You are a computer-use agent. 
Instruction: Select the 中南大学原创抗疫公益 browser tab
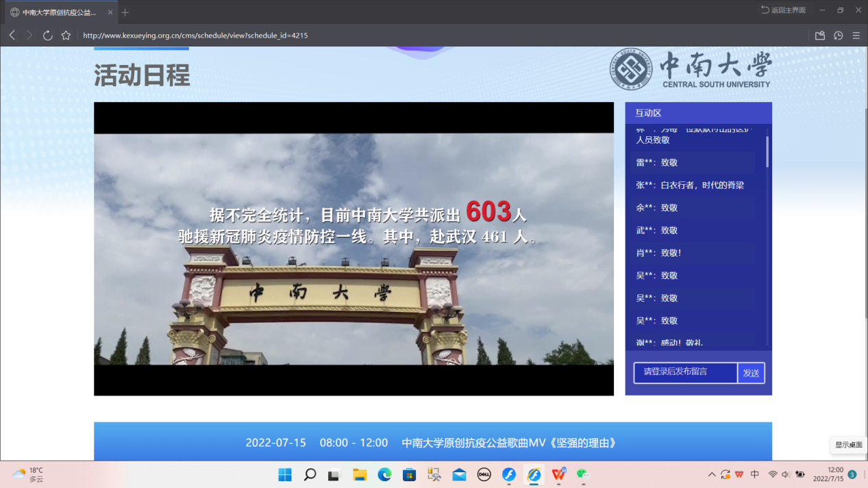(60, 12)
